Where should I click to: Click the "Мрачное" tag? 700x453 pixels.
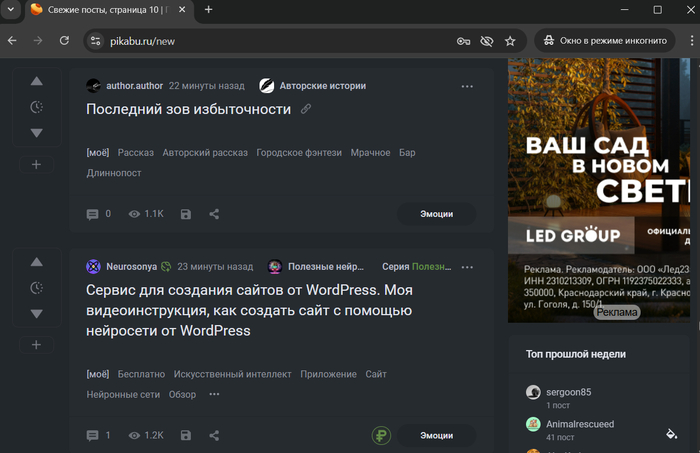(370, 153)
